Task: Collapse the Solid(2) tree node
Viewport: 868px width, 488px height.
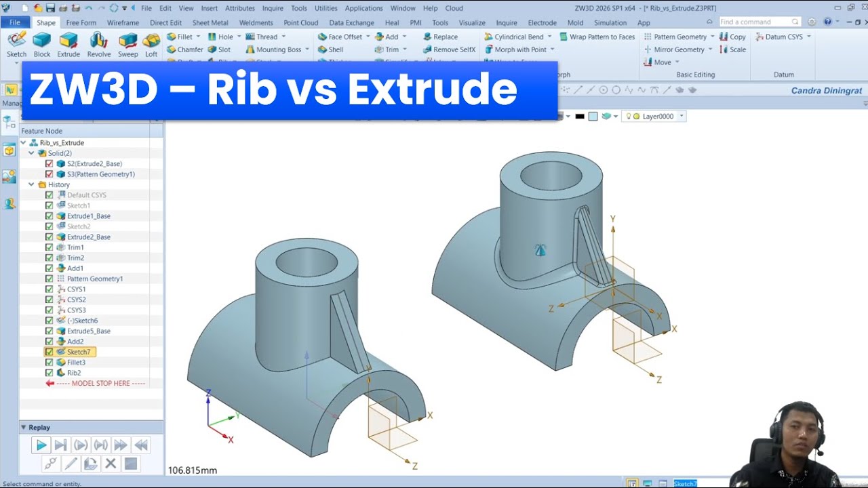Action: [x=32, y=153]
